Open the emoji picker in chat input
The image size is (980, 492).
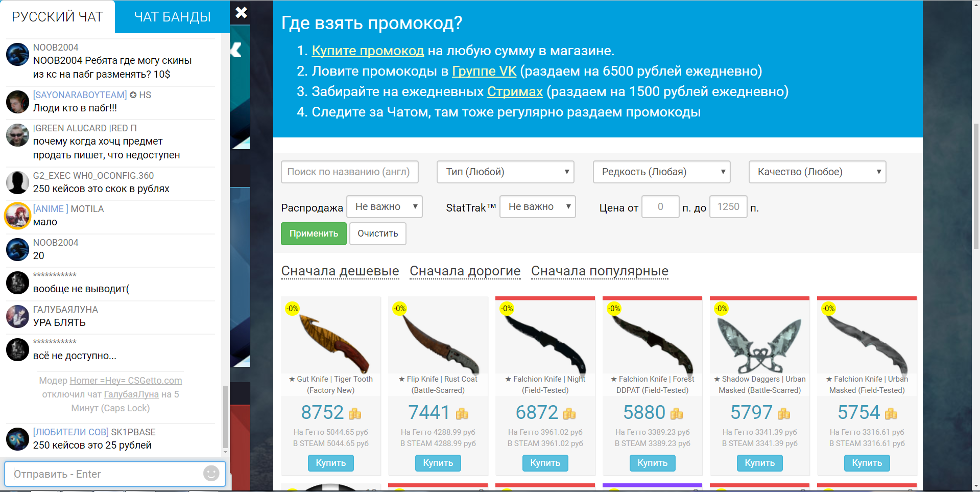(211, 474)
